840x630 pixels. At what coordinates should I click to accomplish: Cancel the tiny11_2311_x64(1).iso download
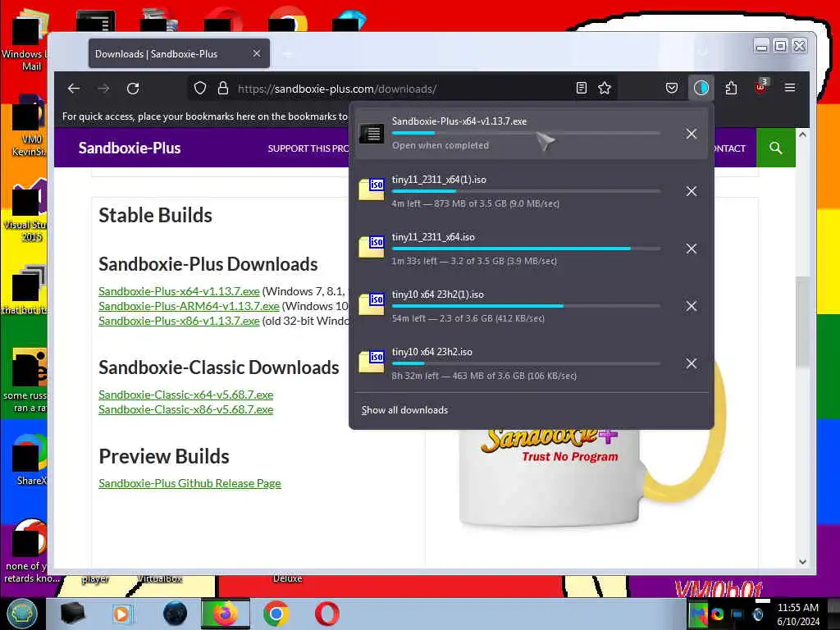click(691, 191)
